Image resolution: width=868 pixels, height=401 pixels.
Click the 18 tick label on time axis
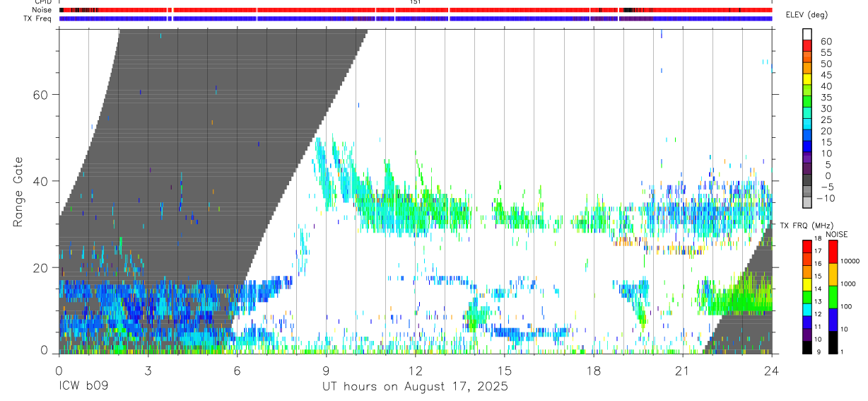click(594, 371)
